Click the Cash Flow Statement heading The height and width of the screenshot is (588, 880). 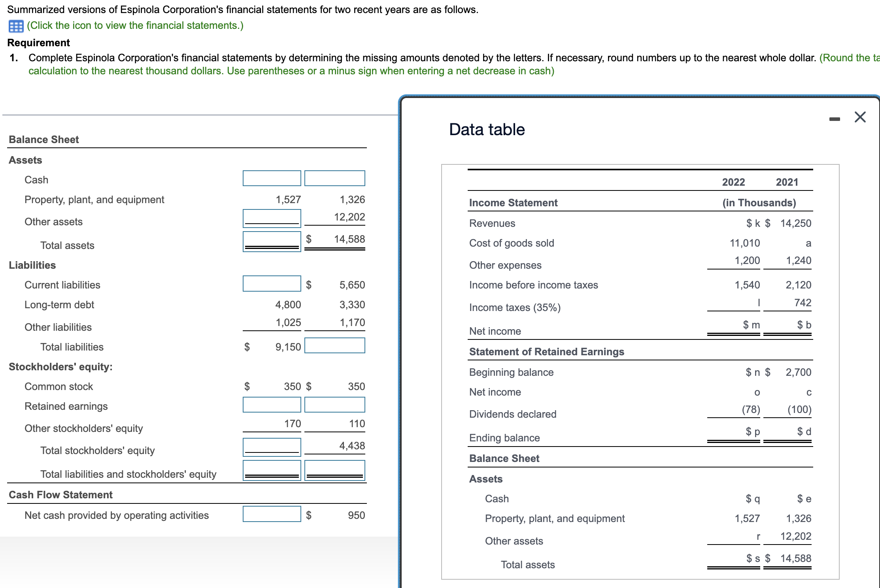[x=60, y=495]
